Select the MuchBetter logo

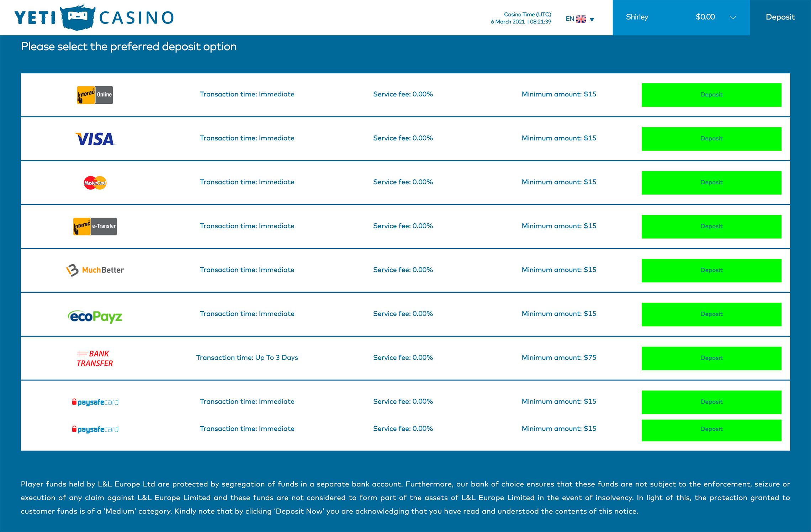(95, 270)
